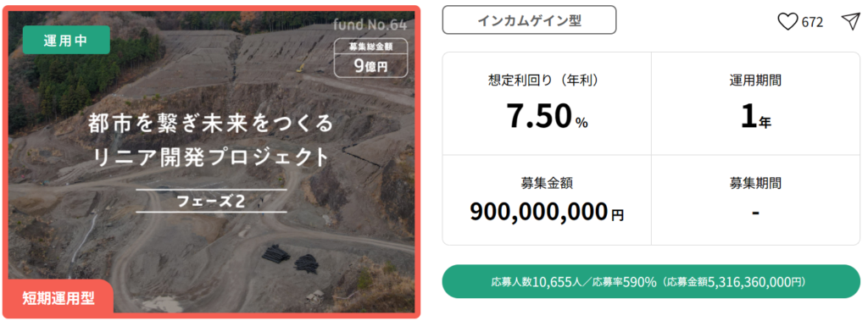Click the green 応募人数 progress bar
This screenshot has height=321, width=868.
point(651,281)
